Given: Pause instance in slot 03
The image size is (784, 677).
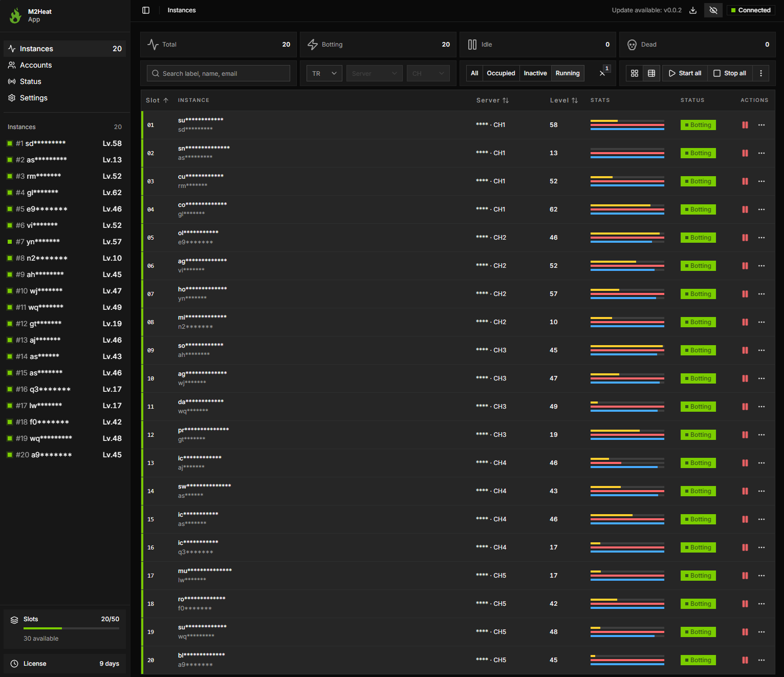Looking at the screenshot, I should click(745, 181).
